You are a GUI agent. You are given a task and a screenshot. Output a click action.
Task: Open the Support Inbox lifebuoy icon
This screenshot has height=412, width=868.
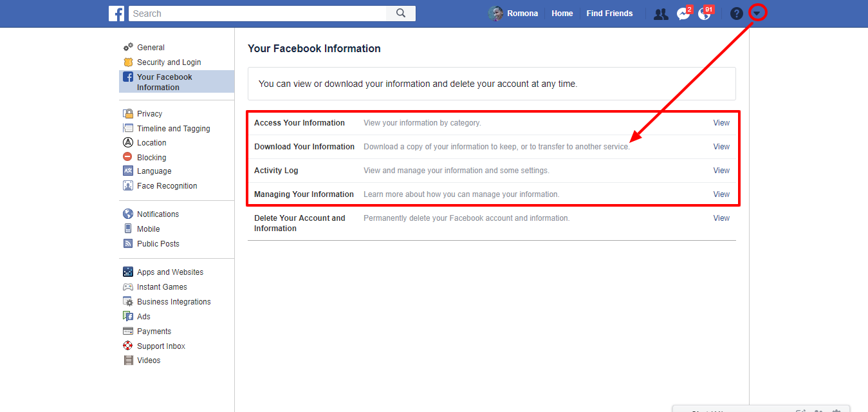pos(128,346)
